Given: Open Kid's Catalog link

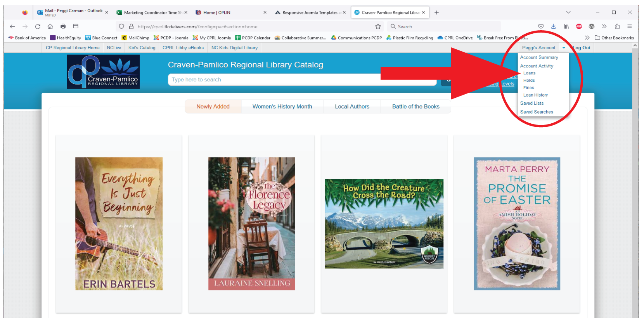Looking at the screenshot, I should click(x=142, y=48).
